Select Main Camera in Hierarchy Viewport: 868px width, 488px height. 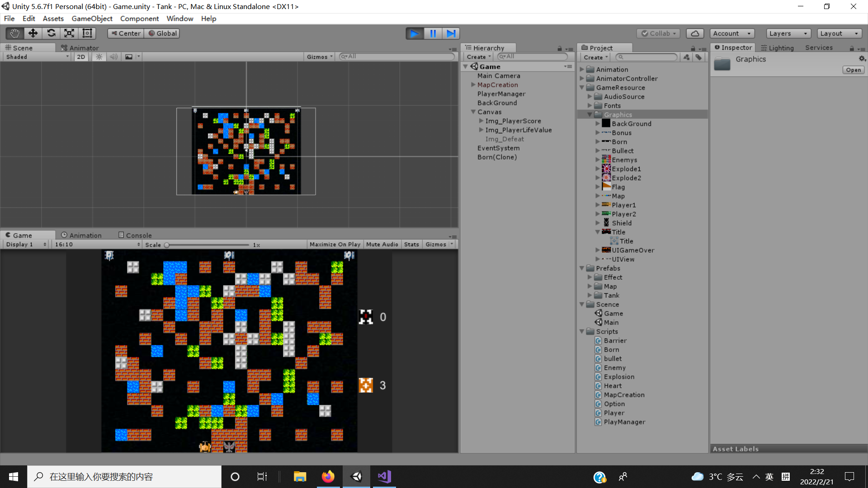coord(499,75)
